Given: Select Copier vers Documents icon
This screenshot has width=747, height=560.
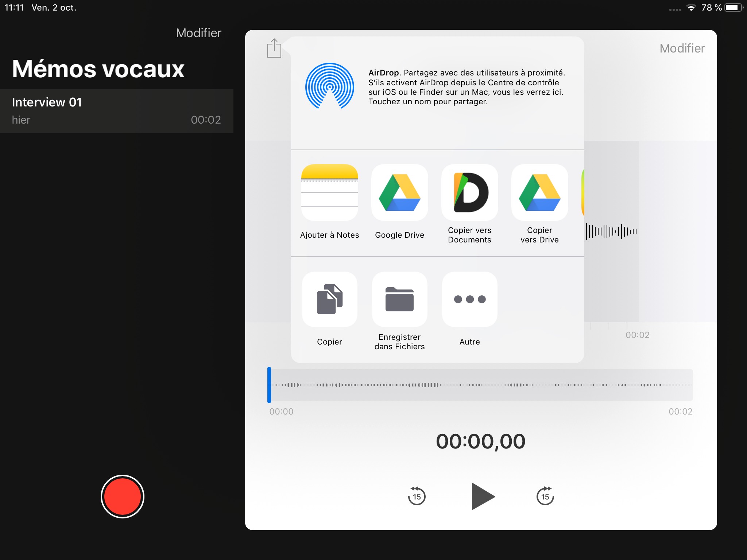Looking at the screenshot, I should point(469,192).
